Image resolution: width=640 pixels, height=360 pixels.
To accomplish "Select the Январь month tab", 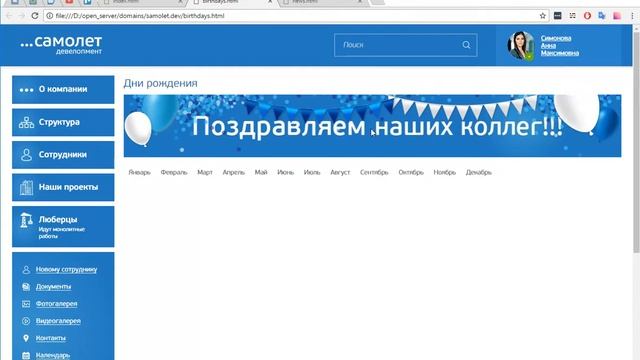I will pyautogui.click(x=139, y=172).
